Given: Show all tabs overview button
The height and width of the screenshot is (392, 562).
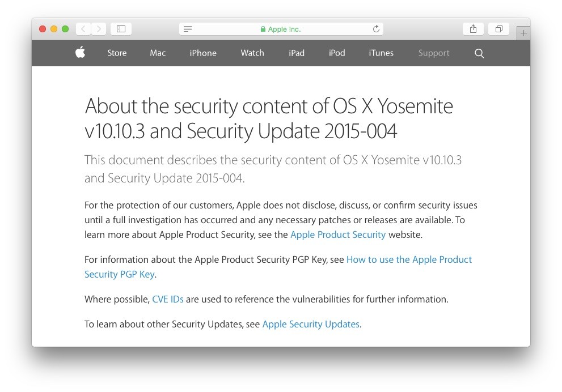Looking at the screenshot, I should click(x=498, y=29).
